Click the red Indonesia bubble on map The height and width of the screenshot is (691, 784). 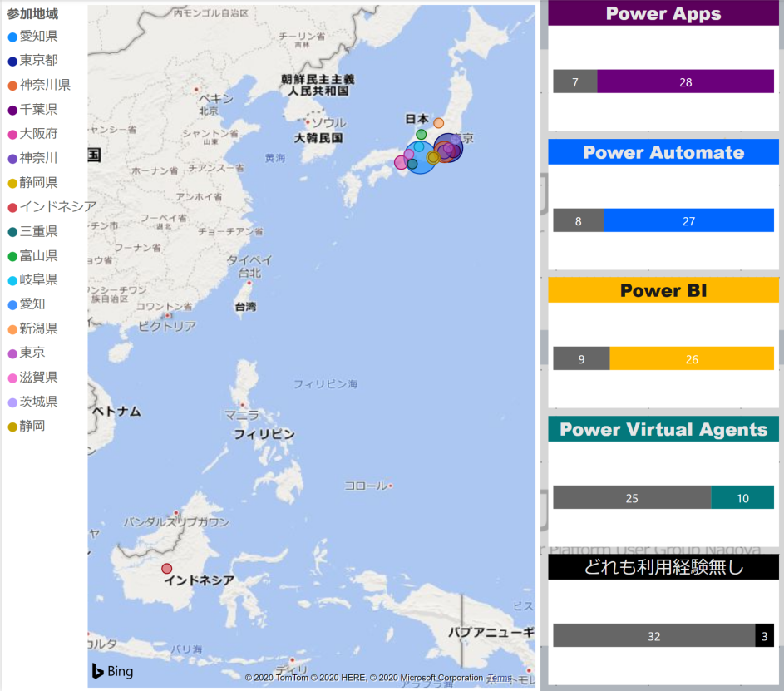[x=167, y=569]
